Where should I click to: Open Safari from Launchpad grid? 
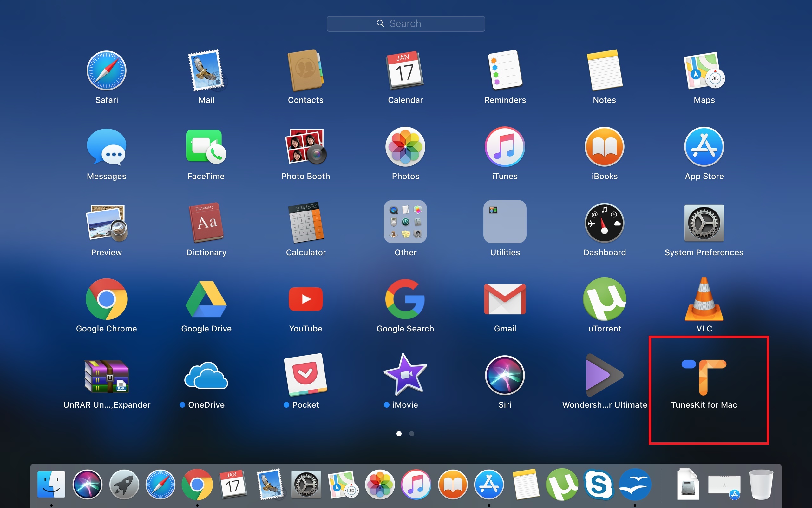coord(106,70)
